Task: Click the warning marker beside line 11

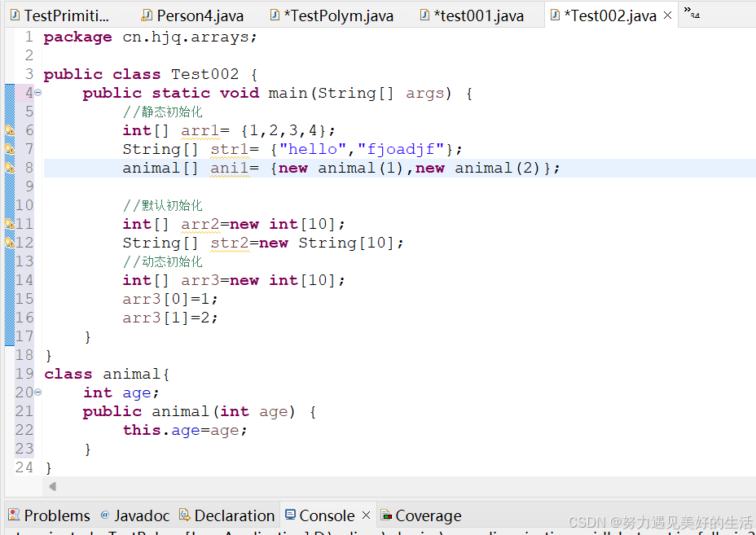Action: coord(9,224)
